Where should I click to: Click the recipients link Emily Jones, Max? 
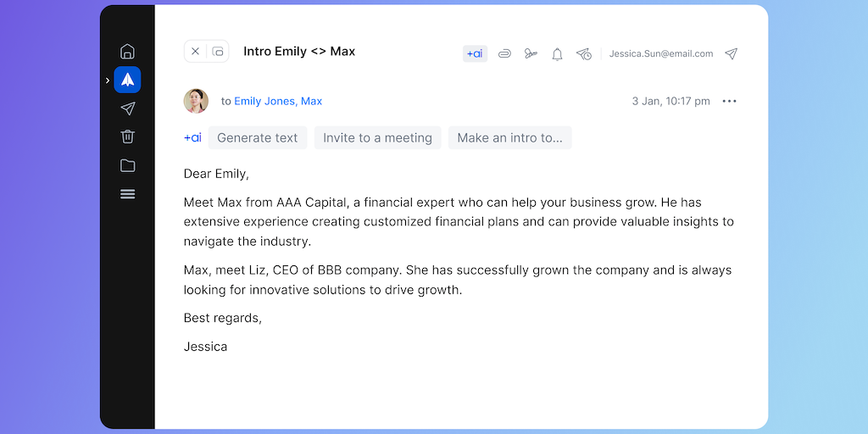pos(278,101)
